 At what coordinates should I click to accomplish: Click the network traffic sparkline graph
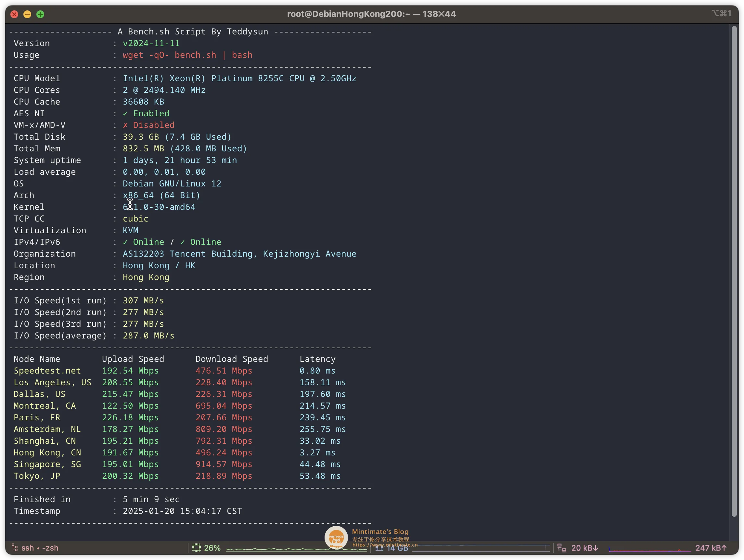(x=649, y=549)
